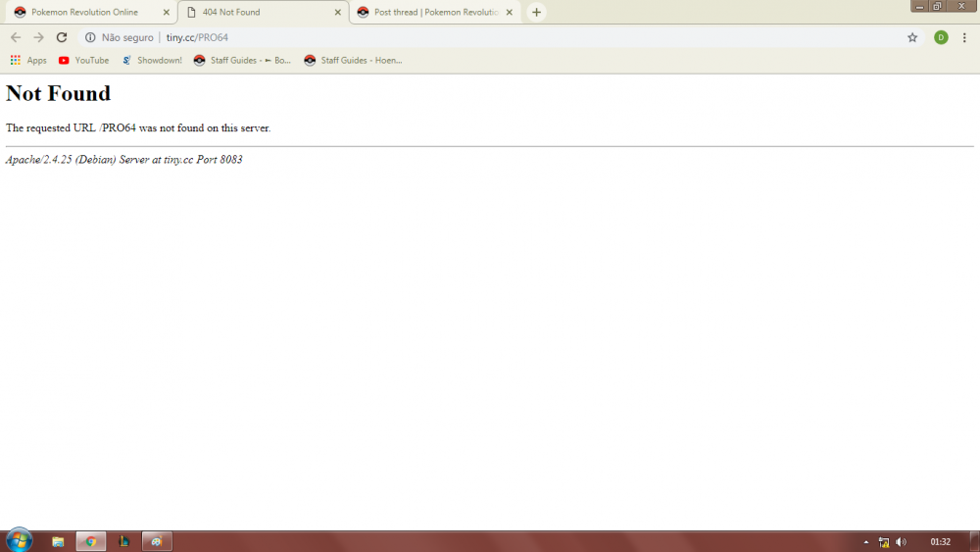Close the Pokemon Revolution Online tab
Viewport: 980px width, 552px height.
[x=166, y=13]
